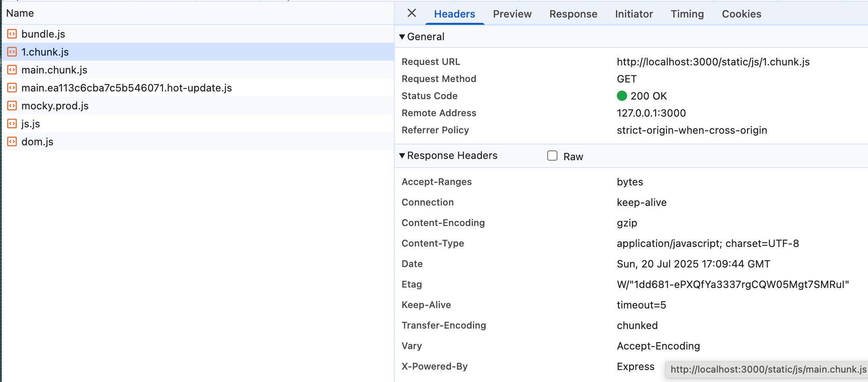Collapse the General section
Image resolution: width=868 pixels, height=382 pixels.
(x=402, y=37)
